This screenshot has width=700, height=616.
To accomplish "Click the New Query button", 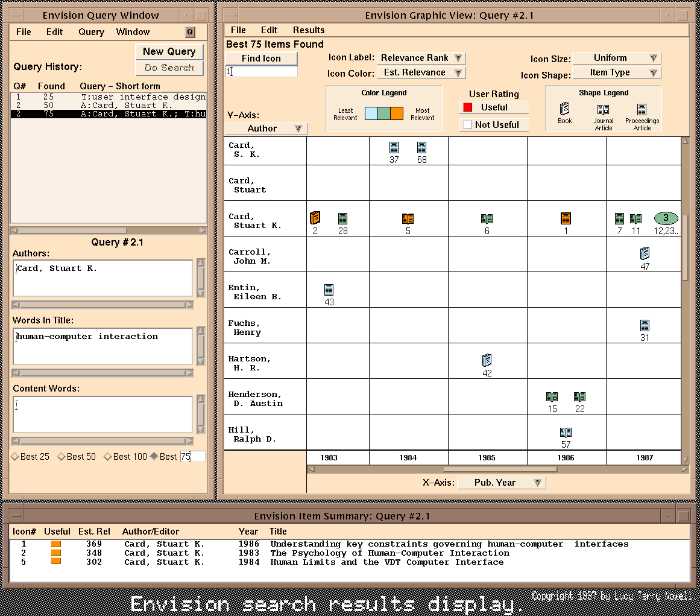I will tap(169, 51).
